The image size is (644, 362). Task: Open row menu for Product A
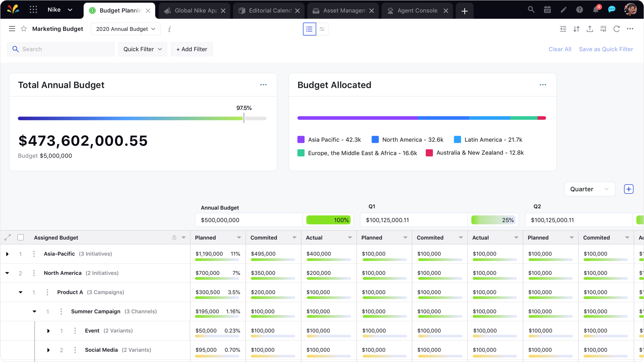(47, 292)
